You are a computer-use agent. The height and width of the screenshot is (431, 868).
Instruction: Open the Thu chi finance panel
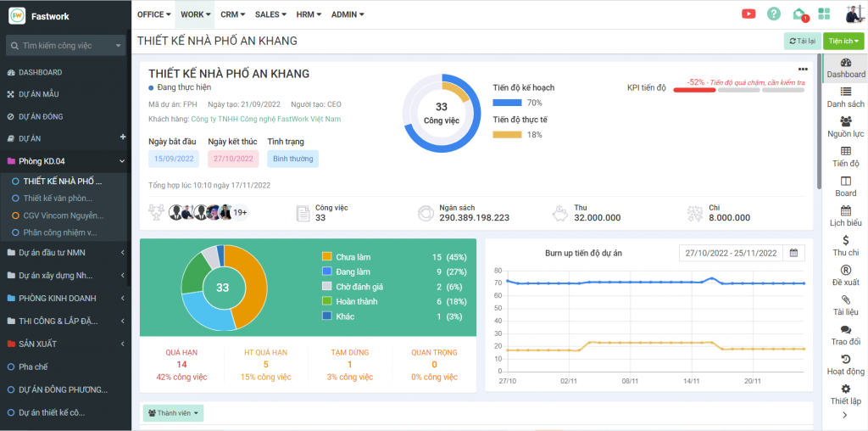pyautogui.click(x=845, y=246)
